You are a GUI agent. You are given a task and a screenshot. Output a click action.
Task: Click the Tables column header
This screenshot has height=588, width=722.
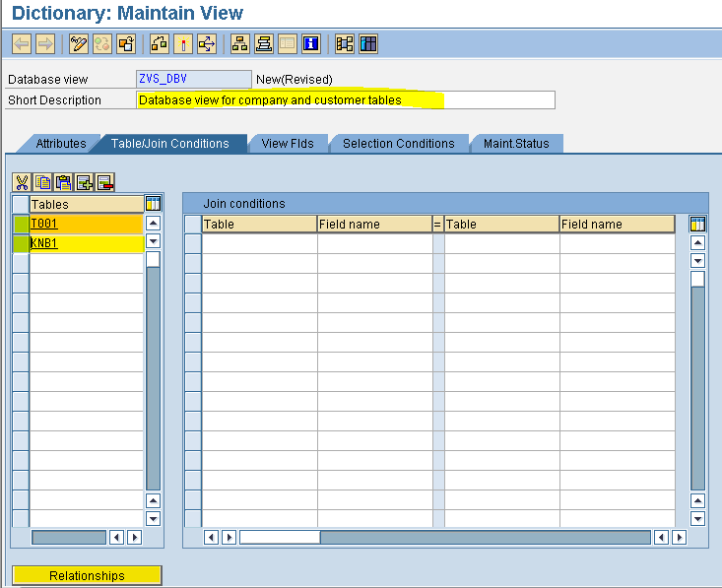87,204
